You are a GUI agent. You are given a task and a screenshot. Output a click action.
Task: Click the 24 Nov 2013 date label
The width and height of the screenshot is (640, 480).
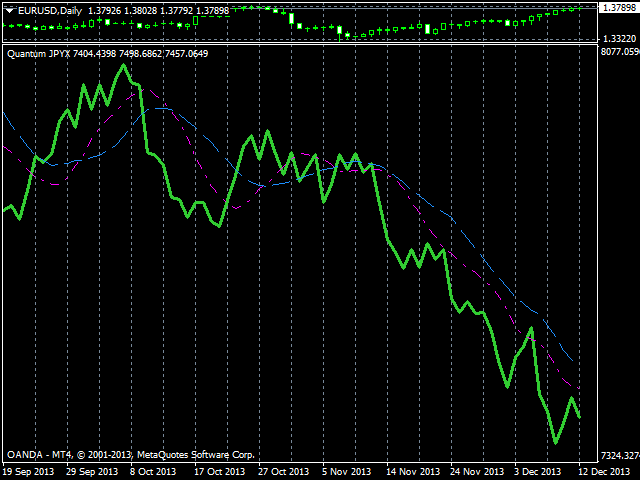(476, 471)
